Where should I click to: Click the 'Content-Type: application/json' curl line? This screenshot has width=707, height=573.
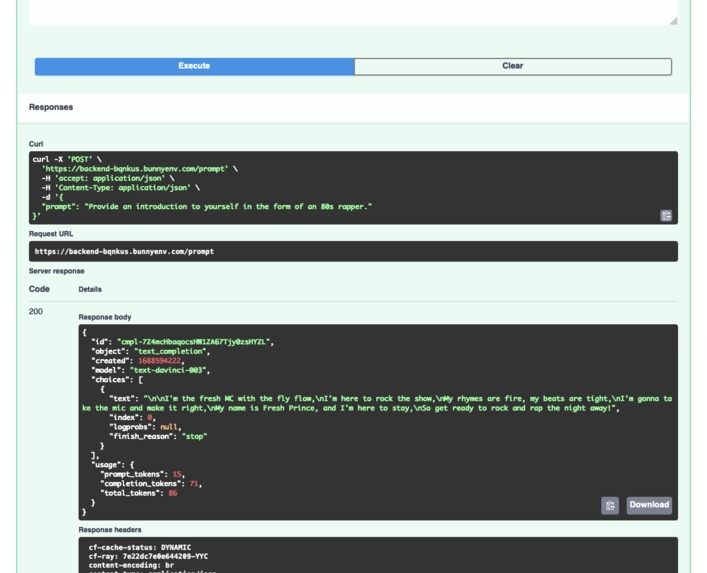click(x=121, y=188)
